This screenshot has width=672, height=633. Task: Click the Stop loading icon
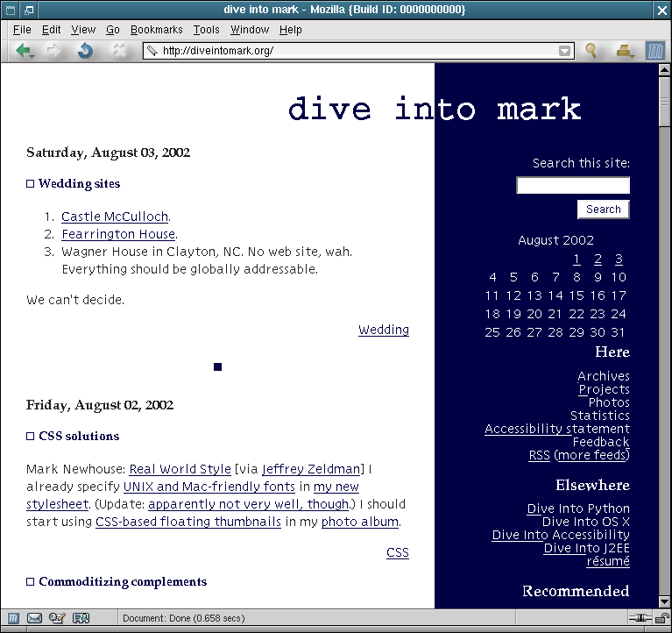(119, 51)
